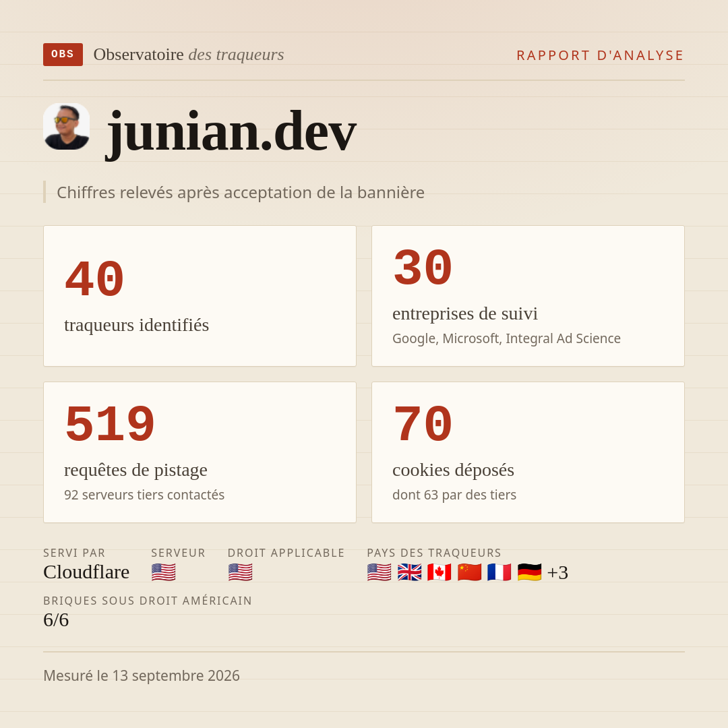
Task: Click the junian.dev avatar photo
Action: [x=66, y=126]
